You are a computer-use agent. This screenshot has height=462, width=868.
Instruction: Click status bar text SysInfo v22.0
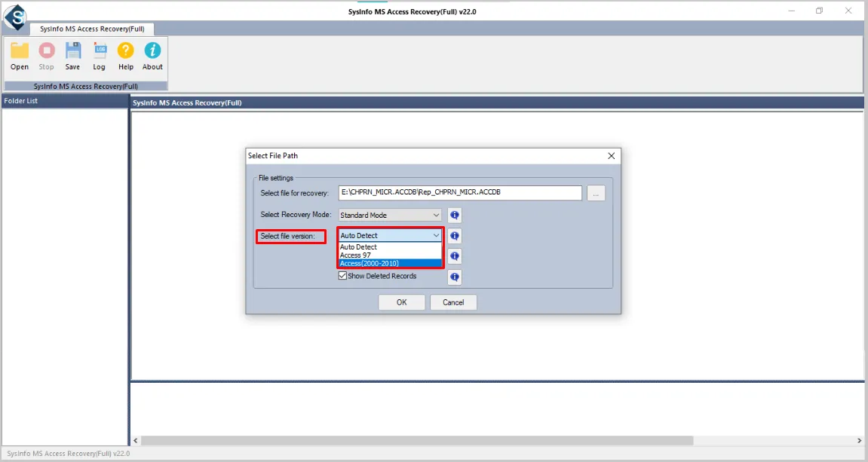pyautogui.click(x=68, y=453)
